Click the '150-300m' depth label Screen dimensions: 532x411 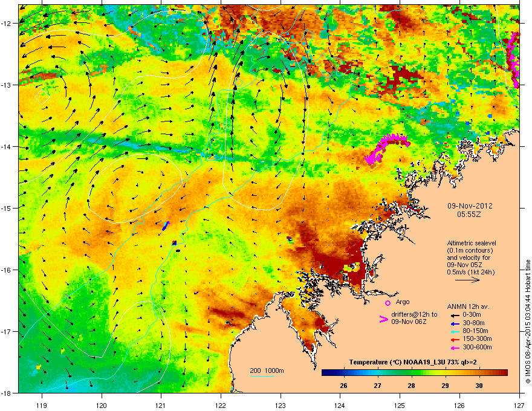(x=477, y=338)
